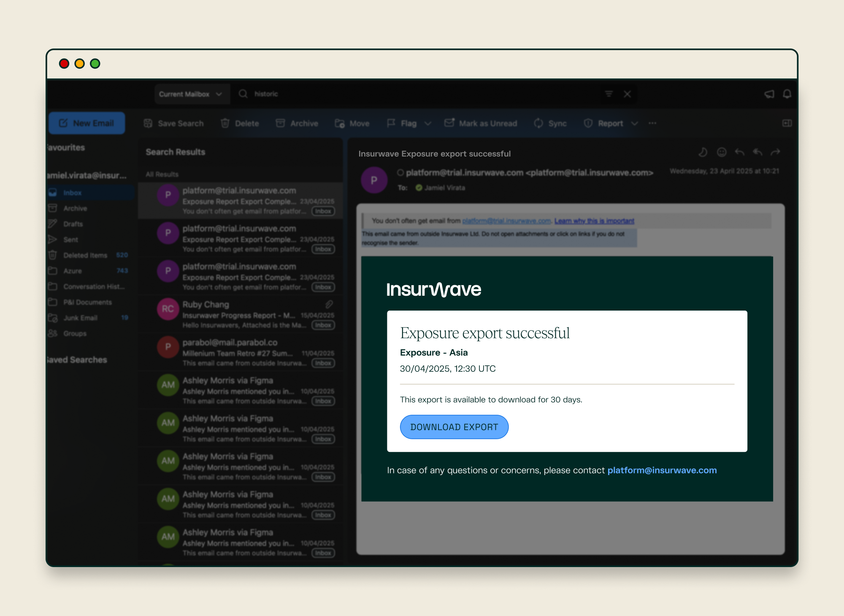Open the parabol@mail.parabol.co Millenium Team Retro email

tap(240, 352)
